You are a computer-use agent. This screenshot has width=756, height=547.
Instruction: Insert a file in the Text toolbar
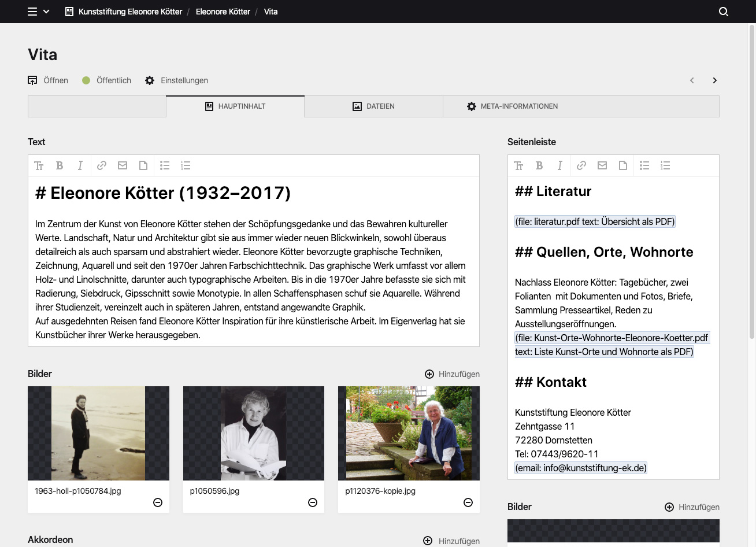(x=143, y=165)
